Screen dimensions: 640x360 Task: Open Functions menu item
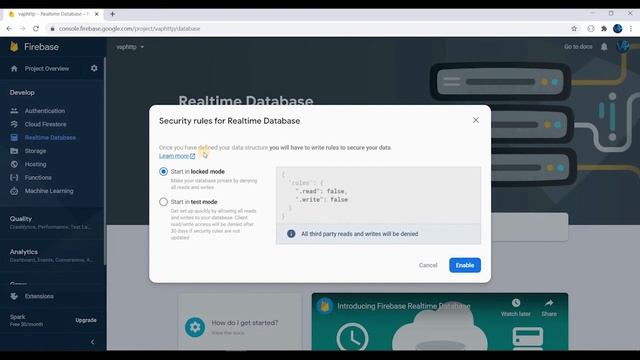click(x=38, y=178)
